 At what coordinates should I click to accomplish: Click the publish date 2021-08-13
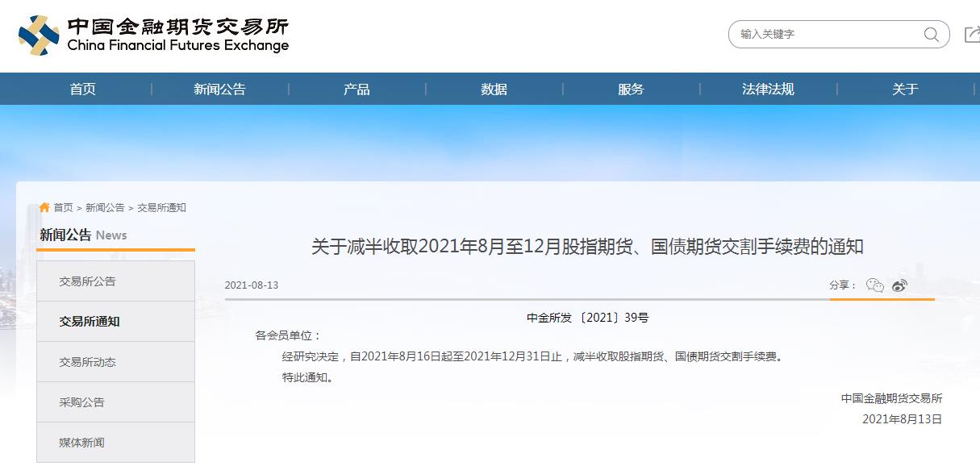(252, 285)
